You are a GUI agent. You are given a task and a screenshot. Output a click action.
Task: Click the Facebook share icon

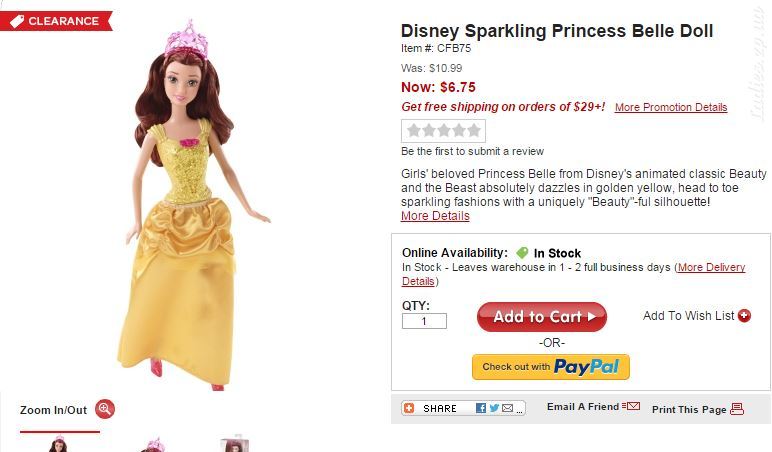tap(481, 408)
